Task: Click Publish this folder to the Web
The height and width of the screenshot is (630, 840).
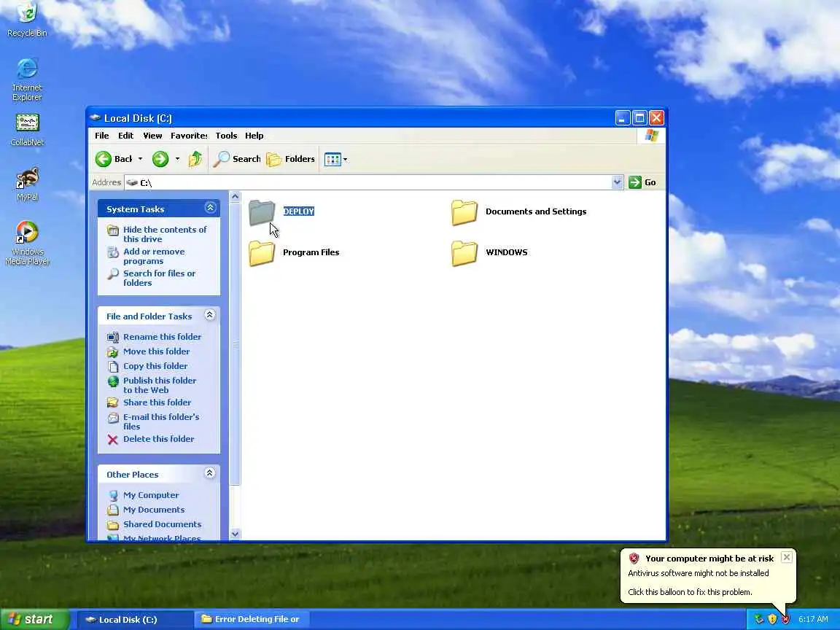Action: [x=160, y=385]
